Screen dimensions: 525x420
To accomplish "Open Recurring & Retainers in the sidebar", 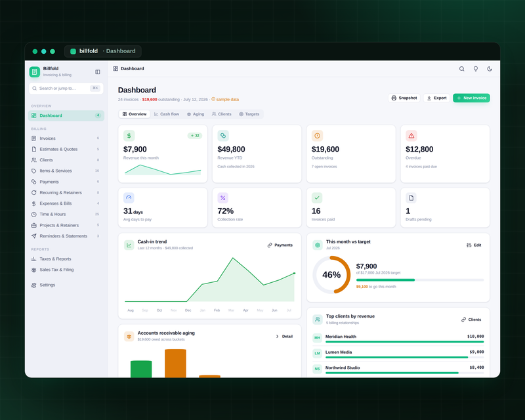I will pos(66,192).
